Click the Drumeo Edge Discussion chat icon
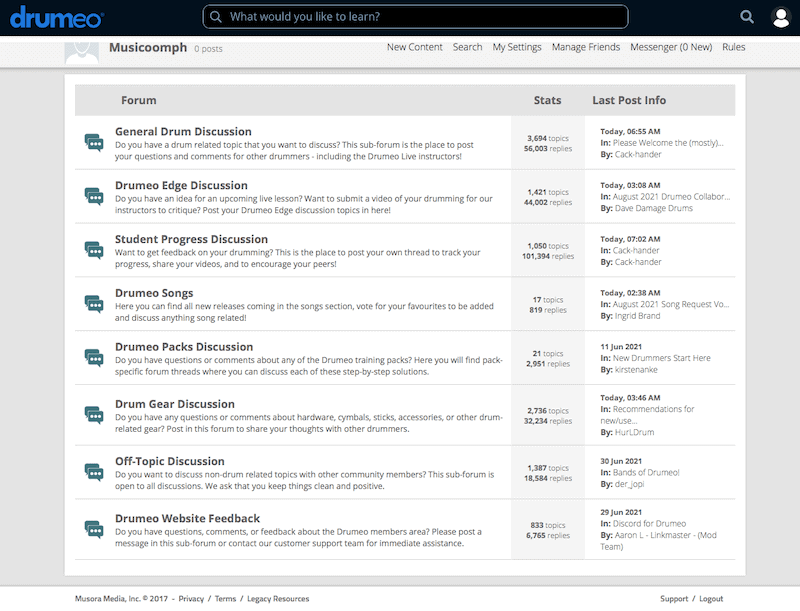 pyautogui.click(x=94, y=196)
